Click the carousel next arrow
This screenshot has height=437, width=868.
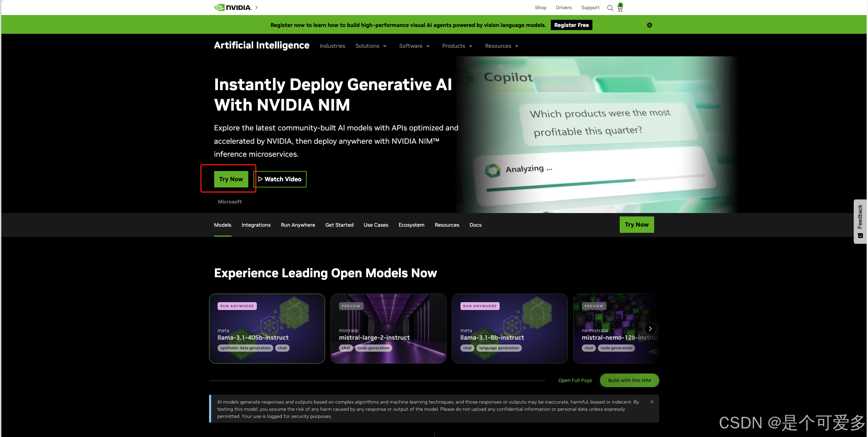[650, 329]
